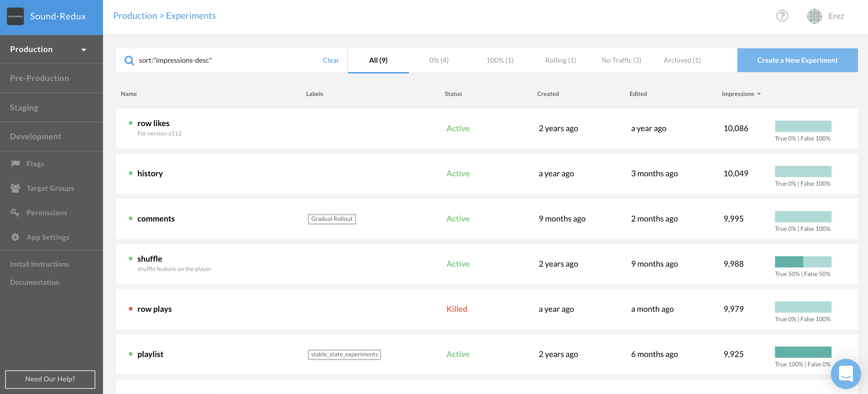868x394 pixels.
Task: Click the Created column header
Action: click(x=548, y=94)
